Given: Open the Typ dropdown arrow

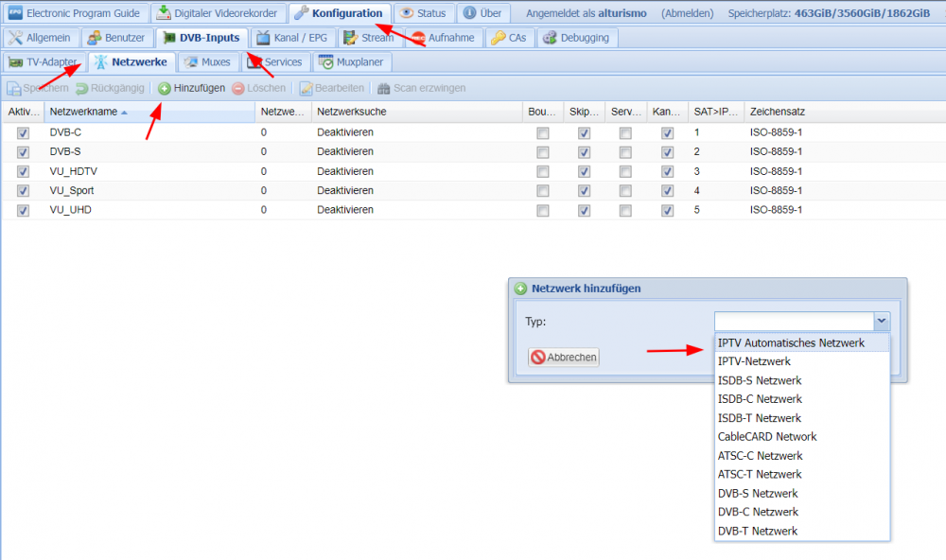Looking at the screenshot, I should tap(882, 321).
